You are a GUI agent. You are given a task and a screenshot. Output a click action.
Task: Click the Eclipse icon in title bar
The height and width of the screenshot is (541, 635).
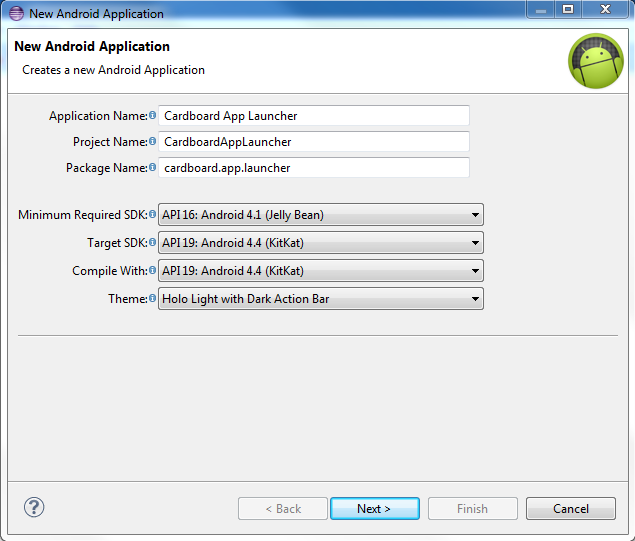tap(16, 14)
